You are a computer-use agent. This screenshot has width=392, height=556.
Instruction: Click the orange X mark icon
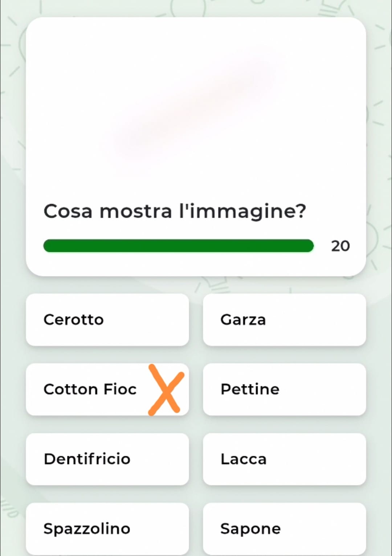coord(166,390)
